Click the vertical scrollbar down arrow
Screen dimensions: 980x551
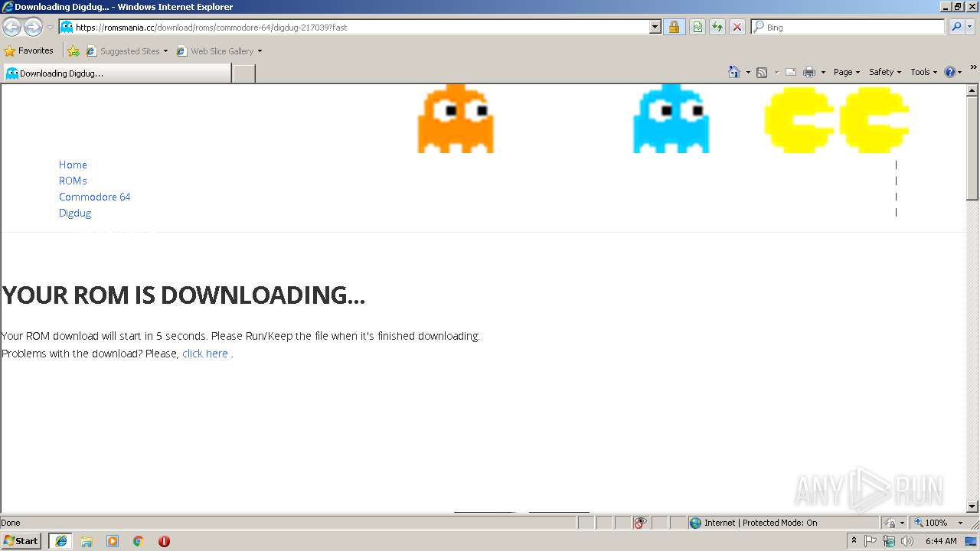(x=972, y=506)
